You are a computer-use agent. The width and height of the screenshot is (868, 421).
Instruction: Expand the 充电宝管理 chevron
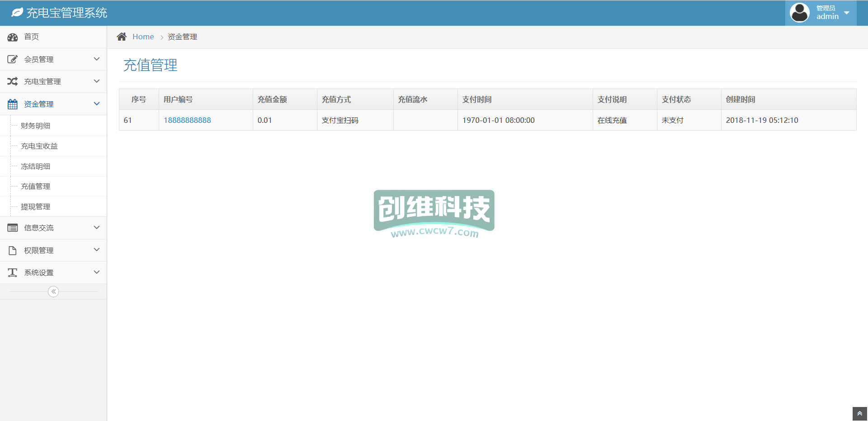96,81
